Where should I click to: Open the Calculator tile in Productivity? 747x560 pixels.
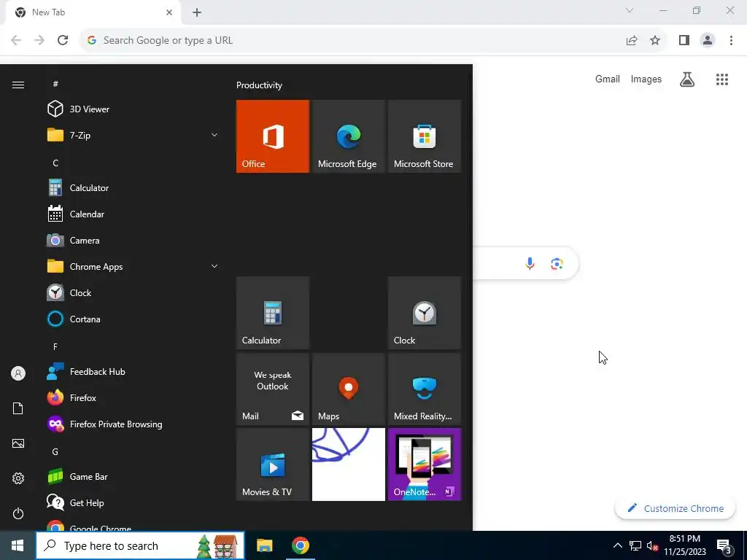click(x=273, y=313)
